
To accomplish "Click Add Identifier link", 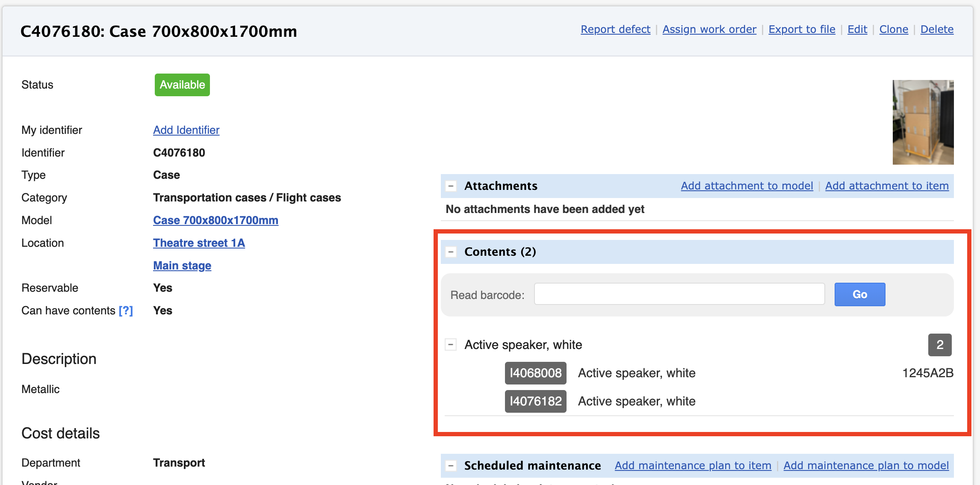I will click(x=186, y=130).
